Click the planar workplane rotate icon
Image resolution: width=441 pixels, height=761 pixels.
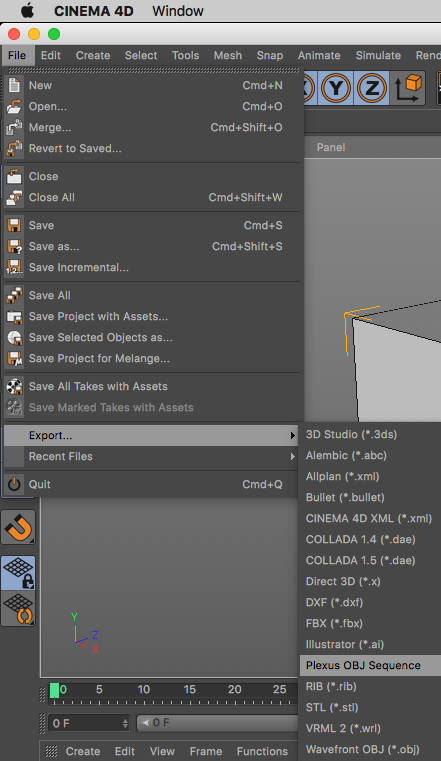[18, 609]
